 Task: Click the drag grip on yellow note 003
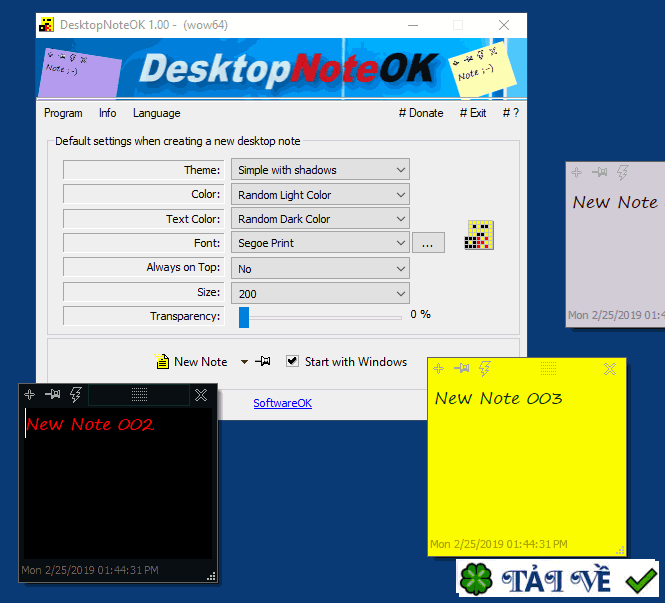[x=548, y=368]
